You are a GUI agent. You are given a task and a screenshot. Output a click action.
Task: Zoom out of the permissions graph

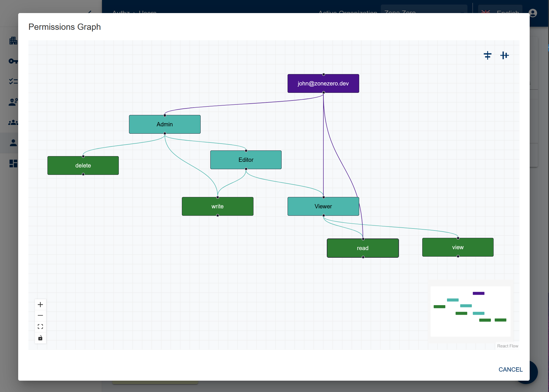[40, 315]
